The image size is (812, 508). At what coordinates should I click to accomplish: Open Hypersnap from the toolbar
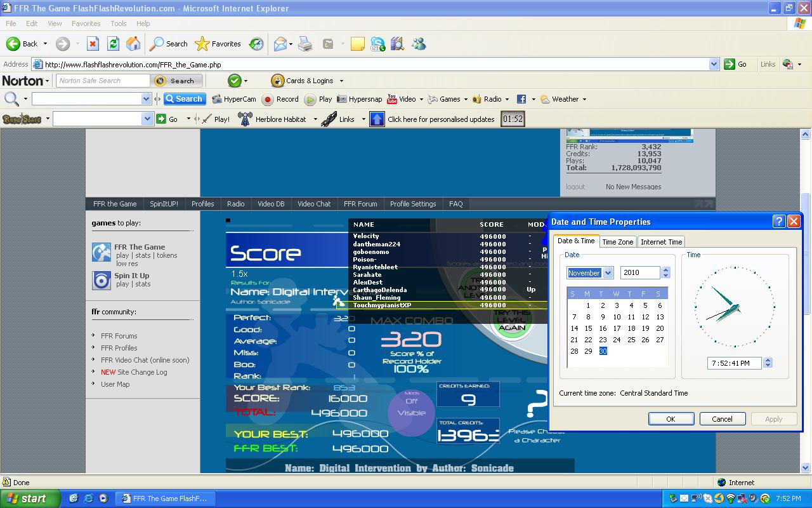point(360,99)
